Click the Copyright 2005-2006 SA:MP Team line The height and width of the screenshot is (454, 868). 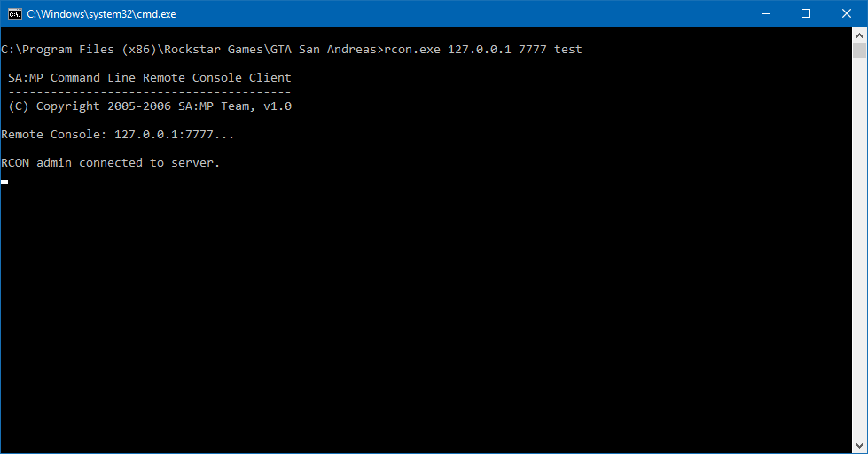tap(150, 106)
